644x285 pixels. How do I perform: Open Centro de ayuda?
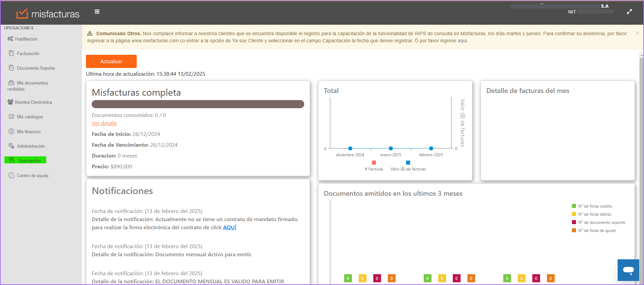[x=32, y=175]
